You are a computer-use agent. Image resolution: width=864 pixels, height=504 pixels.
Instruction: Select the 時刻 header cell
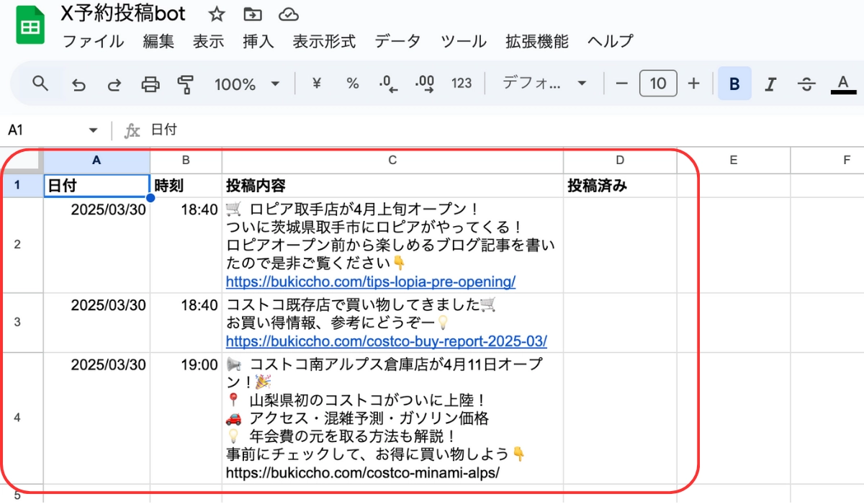(x=186, y=185)
